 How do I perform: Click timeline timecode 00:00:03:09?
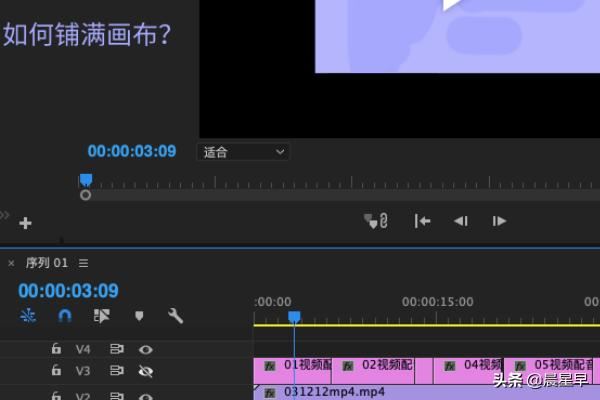click(x=68, y=291)
